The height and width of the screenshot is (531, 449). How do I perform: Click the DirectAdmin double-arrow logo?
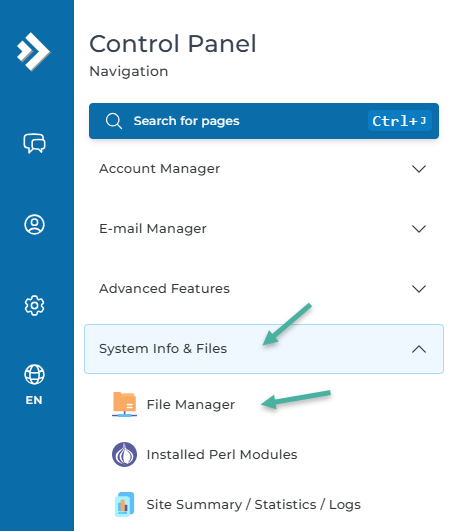click(x=34, y=52)
